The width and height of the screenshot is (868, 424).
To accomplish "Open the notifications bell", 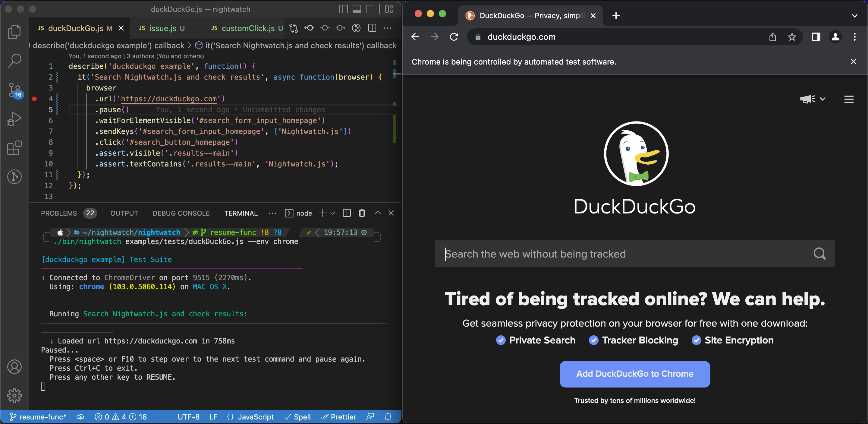I will (388, 417).
